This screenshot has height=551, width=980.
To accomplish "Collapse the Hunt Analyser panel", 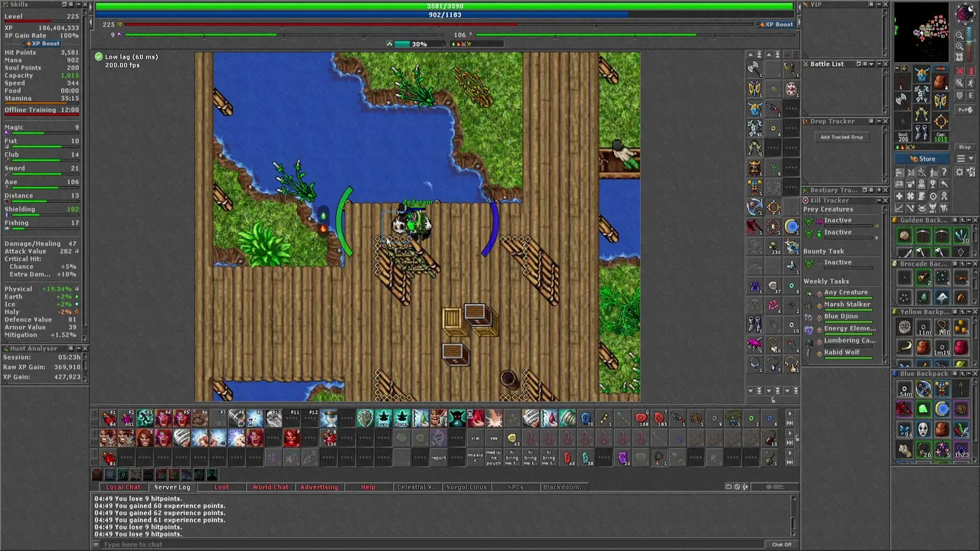I will coord(77,348).
